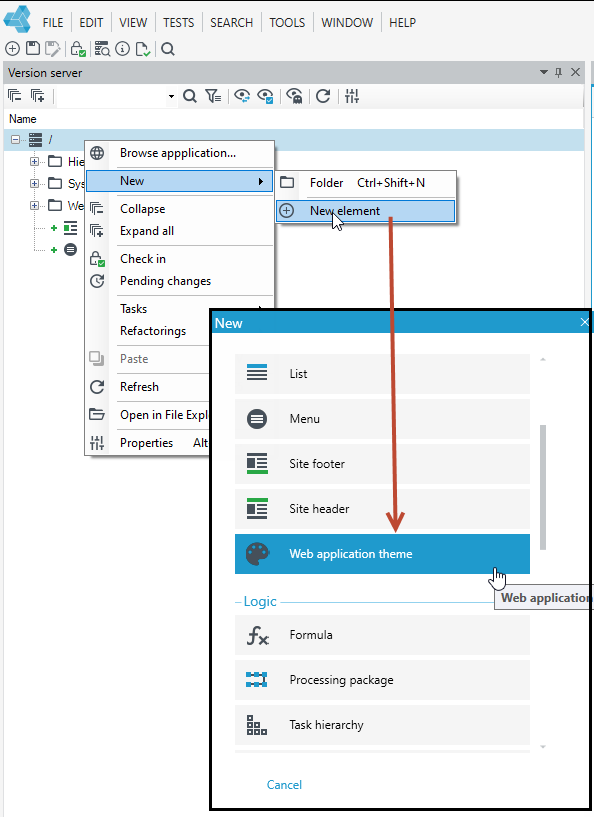Open the Version server panel options arrow

(543, 72)
